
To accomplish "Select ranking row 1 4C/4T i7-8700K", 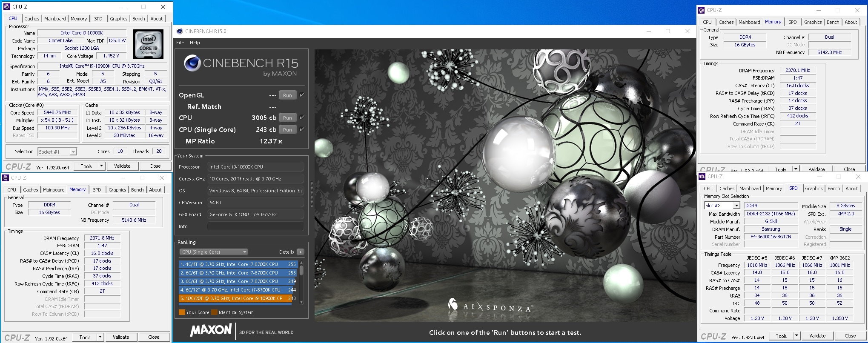I will point(238,264).
